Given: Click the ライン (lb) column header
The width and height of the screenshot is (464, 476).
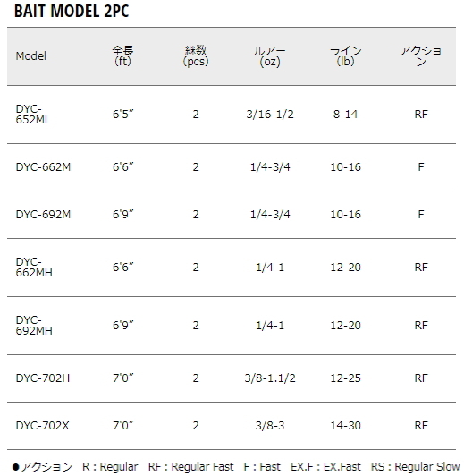Looking at the screenshot, I should pyautogui.click(x=345, y=56).
